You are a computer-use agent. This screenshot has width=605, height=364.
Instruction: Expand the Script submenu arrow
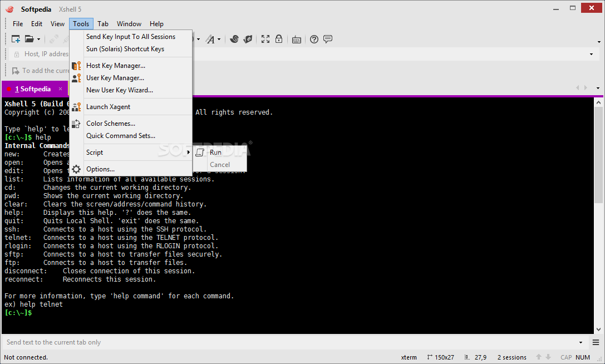point(188,153)
